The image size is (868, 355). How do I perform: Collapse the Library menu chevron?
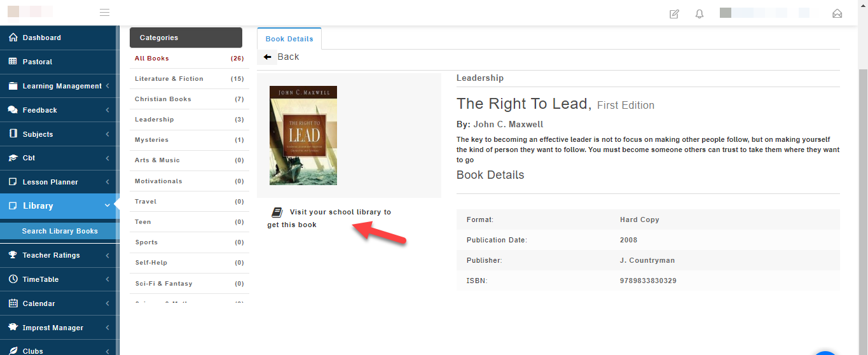107,205
